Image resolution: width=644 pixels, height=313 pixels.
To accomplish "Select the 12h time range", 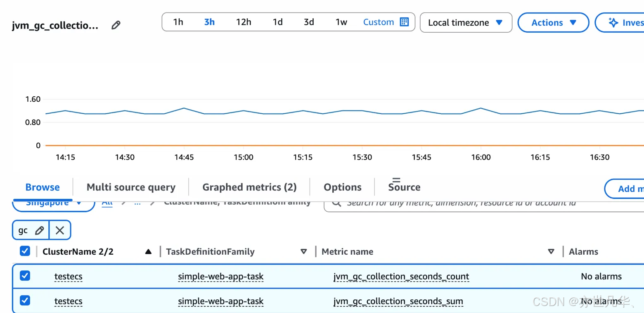I will point(244,22).
